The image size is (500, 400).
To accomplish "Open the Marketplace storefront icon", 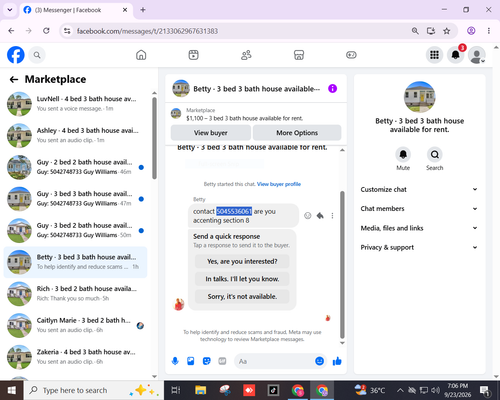I will coord(299,55).
